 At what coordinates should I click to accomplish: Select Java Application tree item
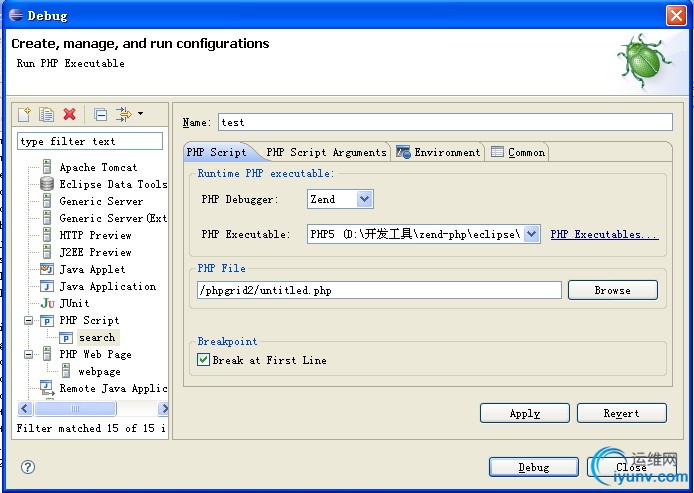[108, 286]
